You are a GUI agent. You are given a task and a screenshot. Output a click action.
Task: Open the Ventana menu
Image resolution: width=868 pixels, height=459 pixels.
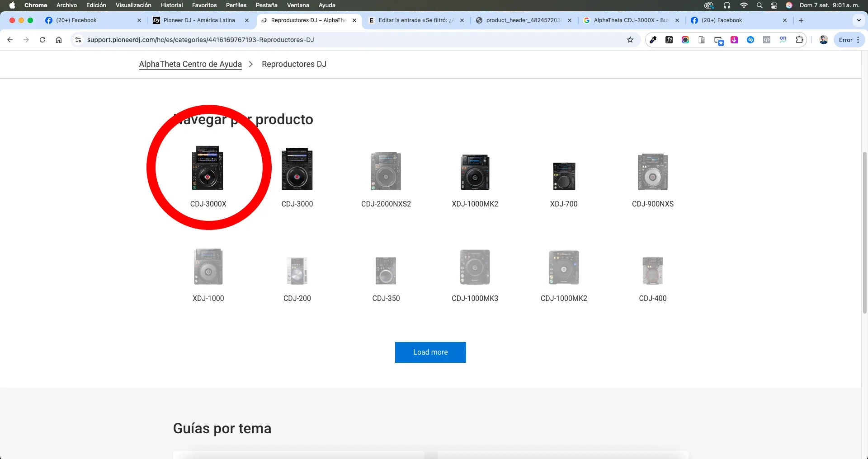coord(298,5)
